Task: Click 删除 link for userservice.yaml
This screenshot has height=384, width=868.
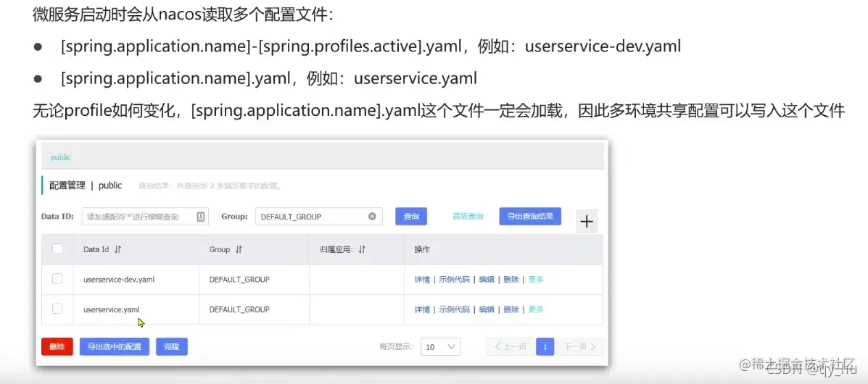Action: click(x=511, y=309)
